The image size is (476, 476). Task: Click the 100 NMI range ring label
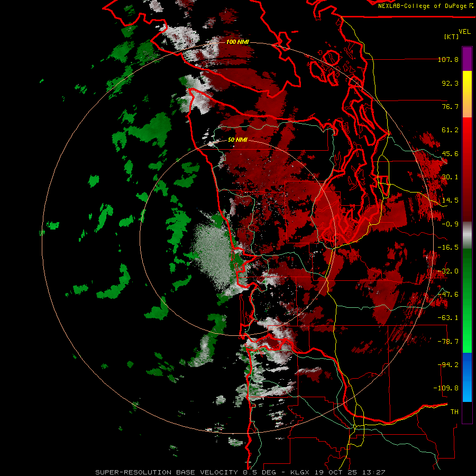(237, 42)
